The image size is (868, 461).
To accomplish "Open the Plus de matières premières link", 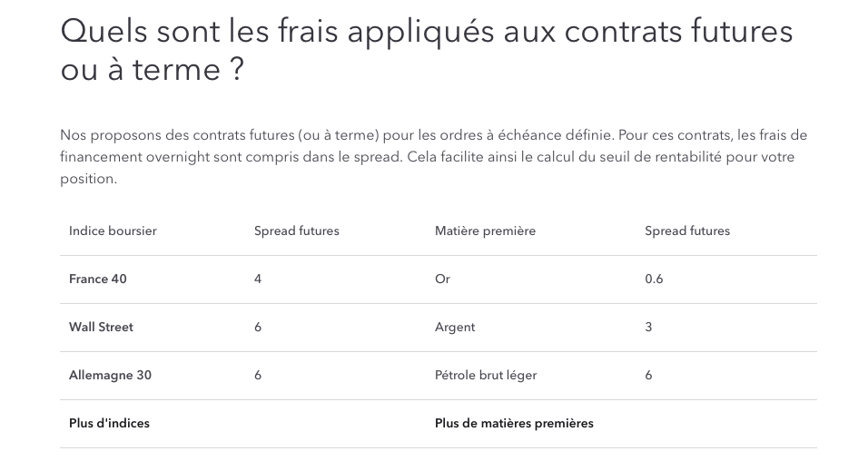I will pos(514,424).
